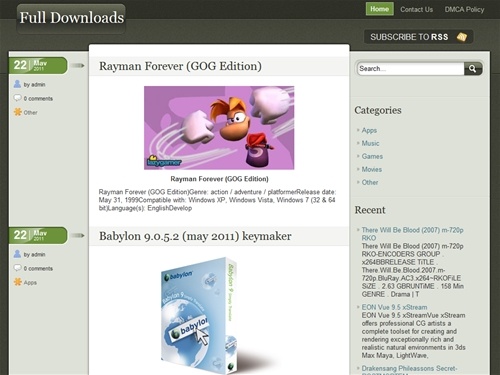
Task: Click the 22 May date badge for Babylon post
Action: (38, 235)
